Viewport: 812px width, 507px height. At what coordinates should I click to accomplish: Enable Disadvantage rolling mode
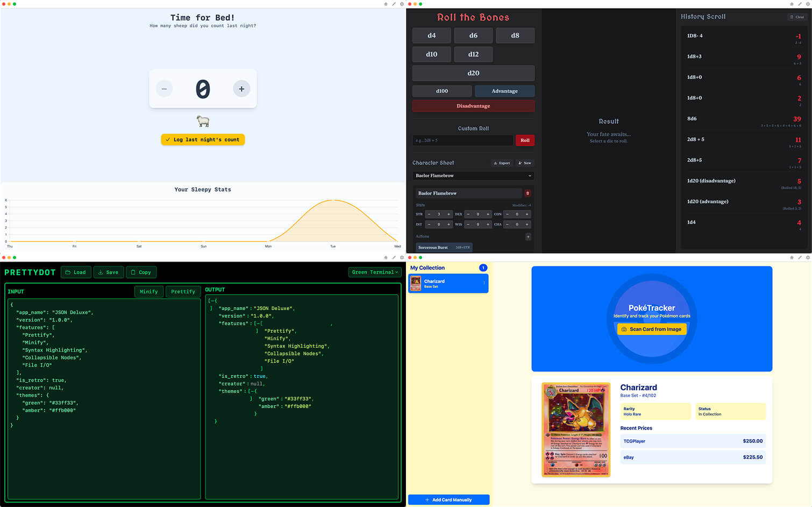[x=473, y=106]
